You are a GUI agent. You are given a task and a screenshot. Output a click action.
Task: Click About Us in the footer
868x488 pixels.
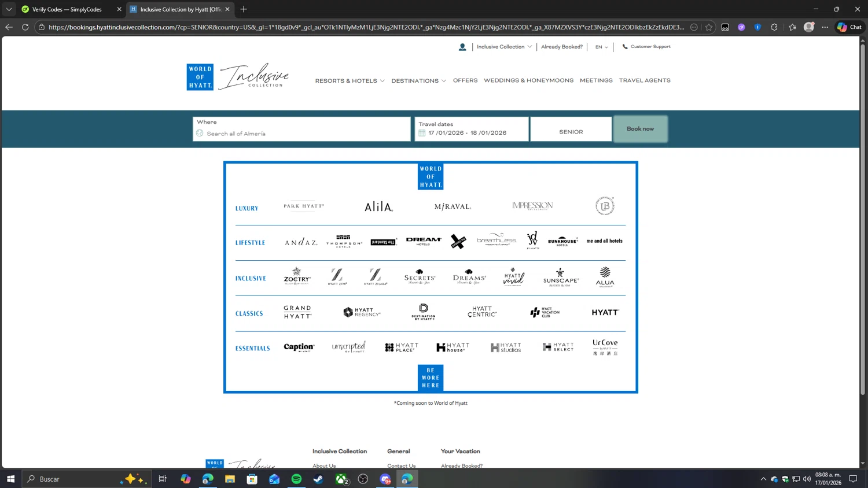(x=324, y=465)
